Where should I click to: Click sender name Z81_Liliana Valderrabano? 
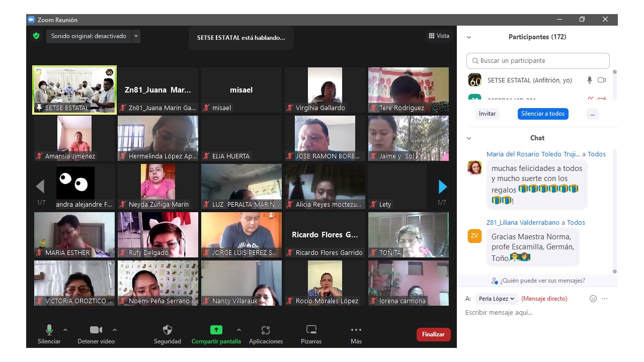523,222
